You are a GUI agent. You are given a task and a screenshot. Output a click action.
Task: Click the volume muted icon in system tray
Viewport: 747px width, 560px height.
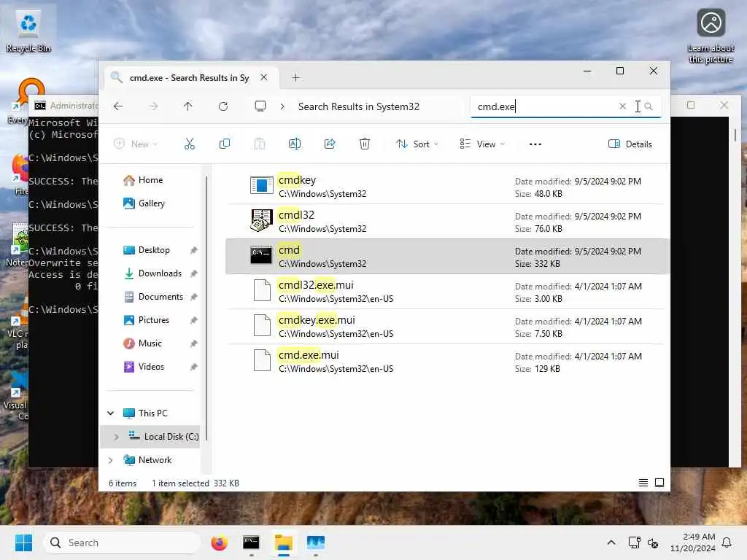(x=653, y=542)
